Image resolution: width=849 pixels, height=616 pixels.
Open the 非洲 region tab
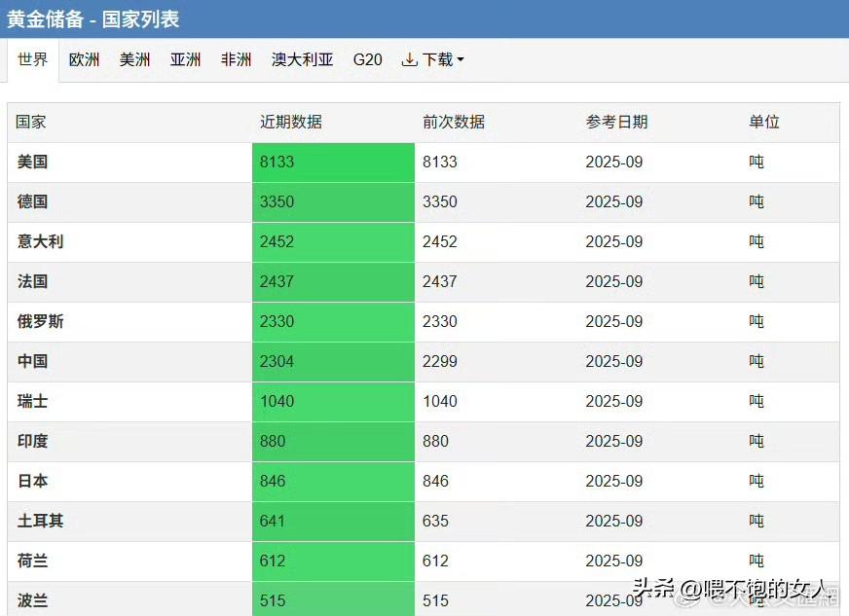236,59
